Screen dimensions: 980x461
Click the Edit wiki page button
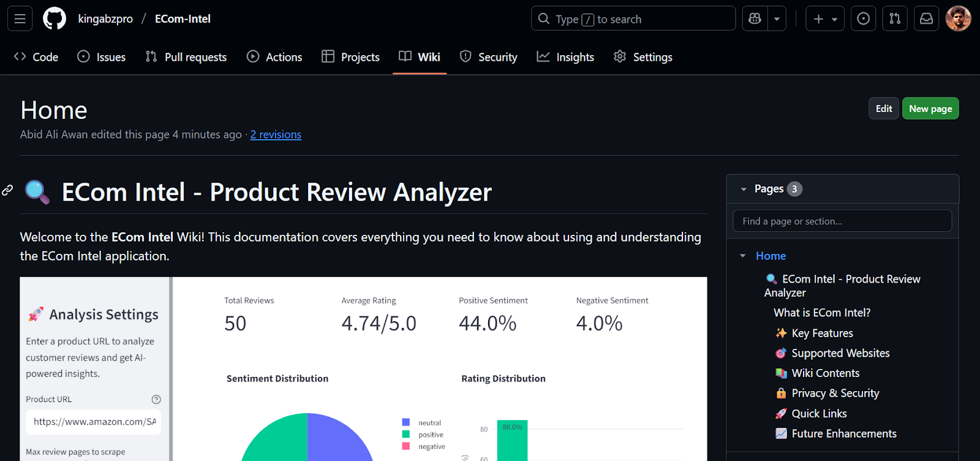click(x=884, y=109)
